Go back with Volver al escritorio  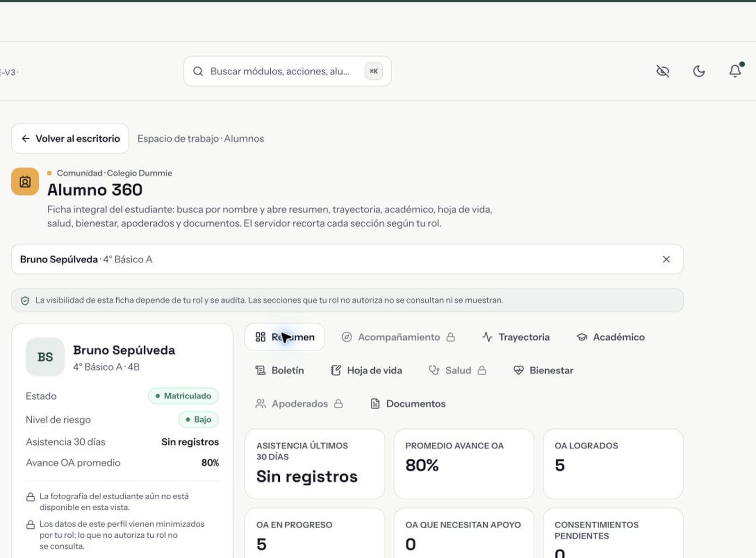pos(70,138)
